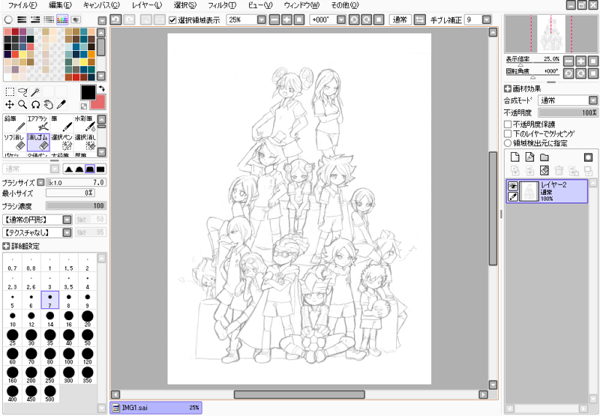The height and width of the screenshot is (416, 600).
Task: Expand the 詳細設定 advanced settings section
Action: 7,246
